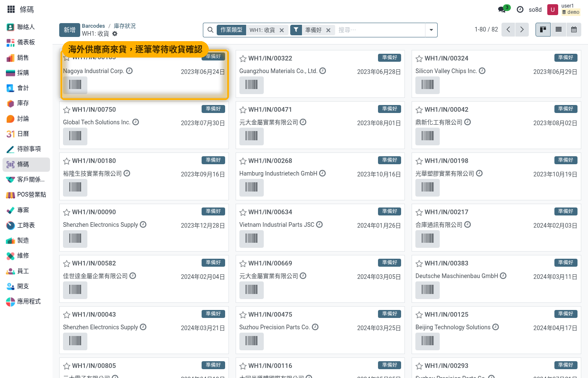Switch to the list view

[x=559, y=29]
